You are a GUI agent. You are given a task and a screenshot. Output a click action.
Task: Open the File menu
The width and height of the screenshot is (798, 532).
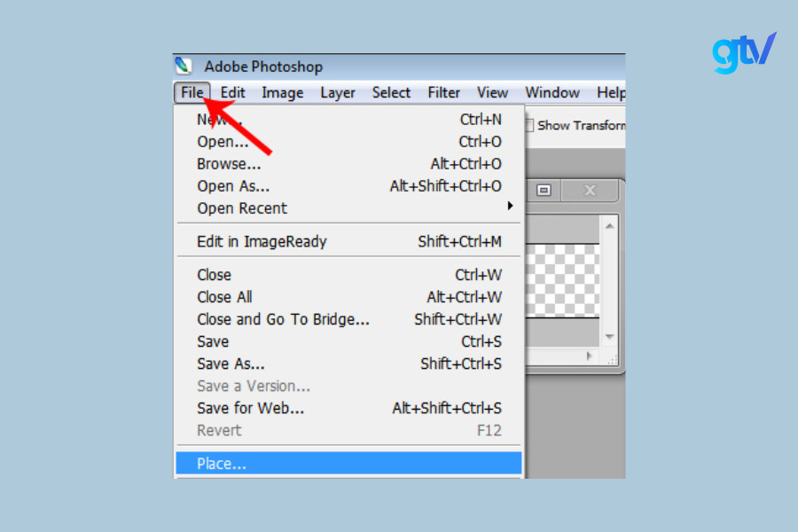192,92
